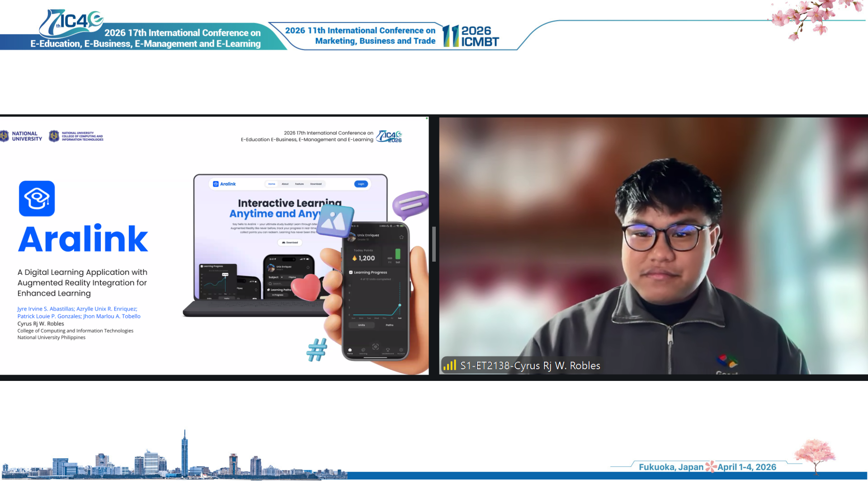Viewport: 868px width, 488px height.
Task: Click the AR scan icon in phone bottom bar
Action: 375,347
